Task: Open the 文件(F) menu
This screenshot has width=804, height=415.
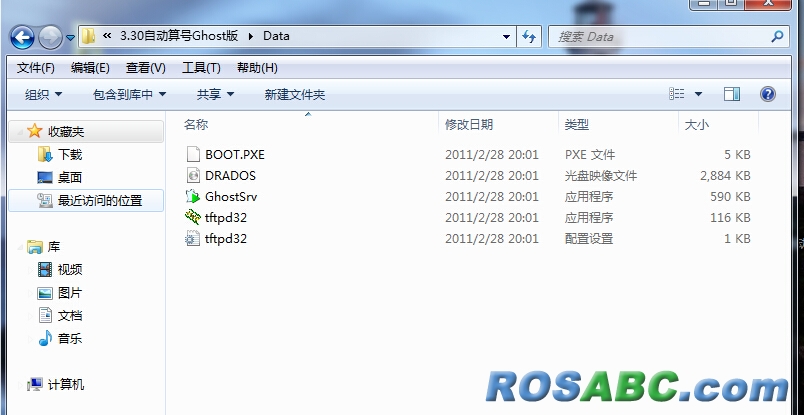Action: click(36, 68)
